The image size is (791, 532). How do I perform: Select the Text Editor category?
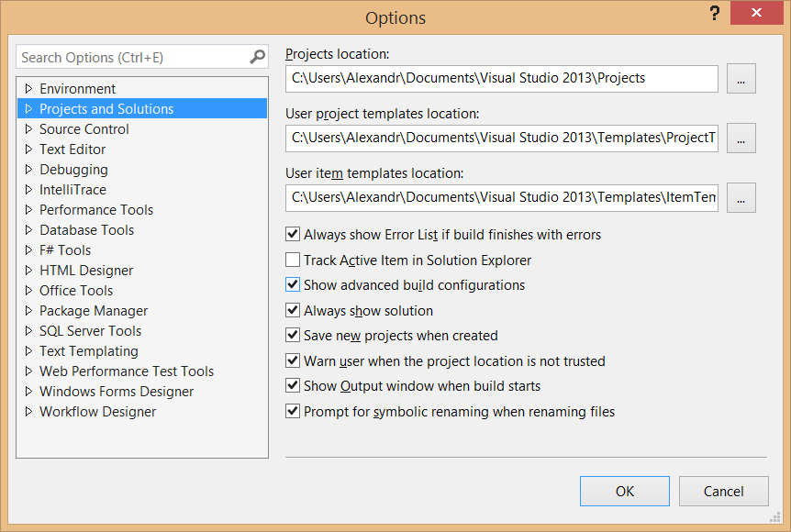tap(72, 150)
